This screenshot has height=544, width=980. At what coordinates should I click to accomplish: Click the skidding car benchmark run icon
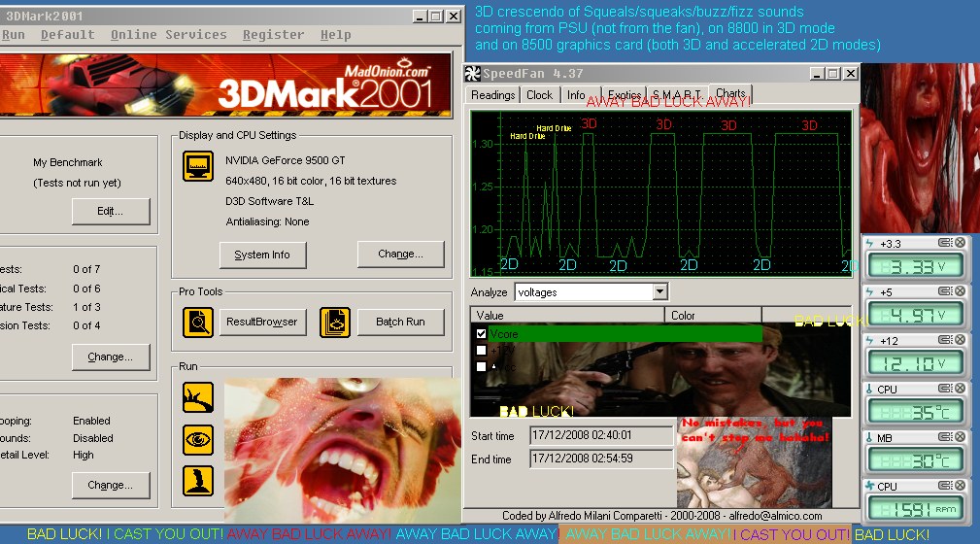pos(198,397)
